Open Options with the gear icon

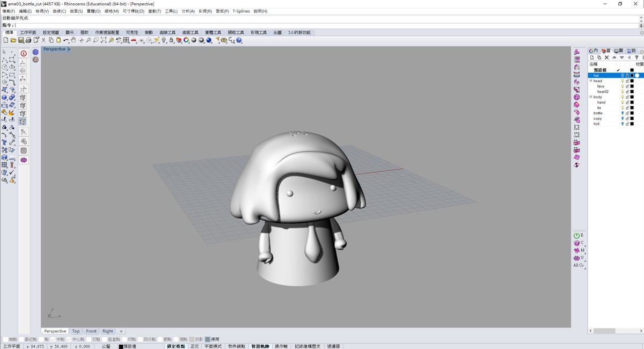point(224,40)
